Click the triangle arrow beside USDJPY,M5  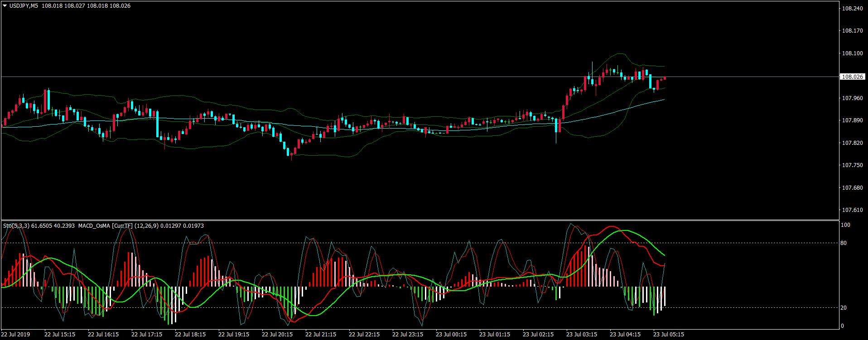click(x=5, y=6)
